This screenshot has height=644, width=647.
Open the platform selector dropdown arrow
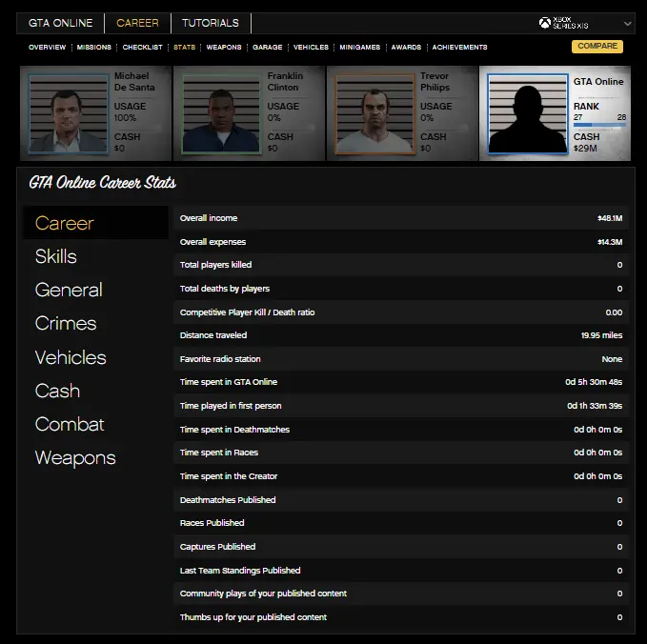point(627,23)
